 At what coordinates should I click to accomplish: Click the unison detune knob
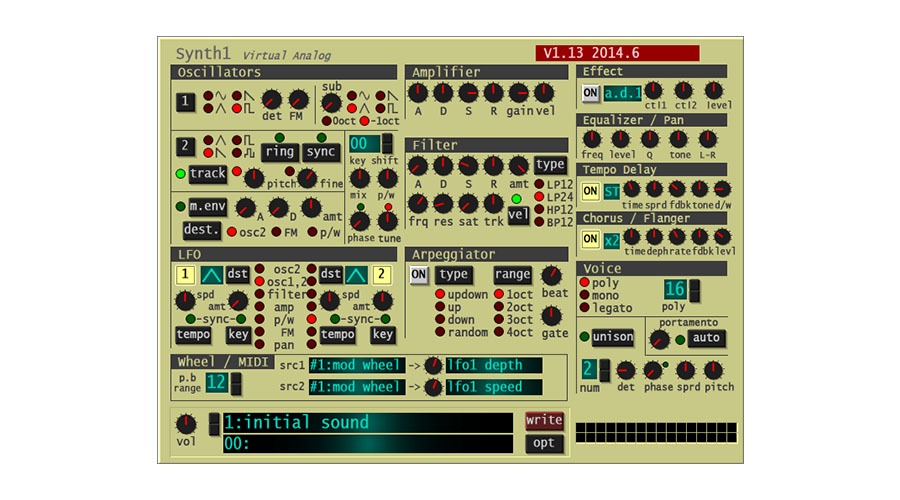[626, 371]
